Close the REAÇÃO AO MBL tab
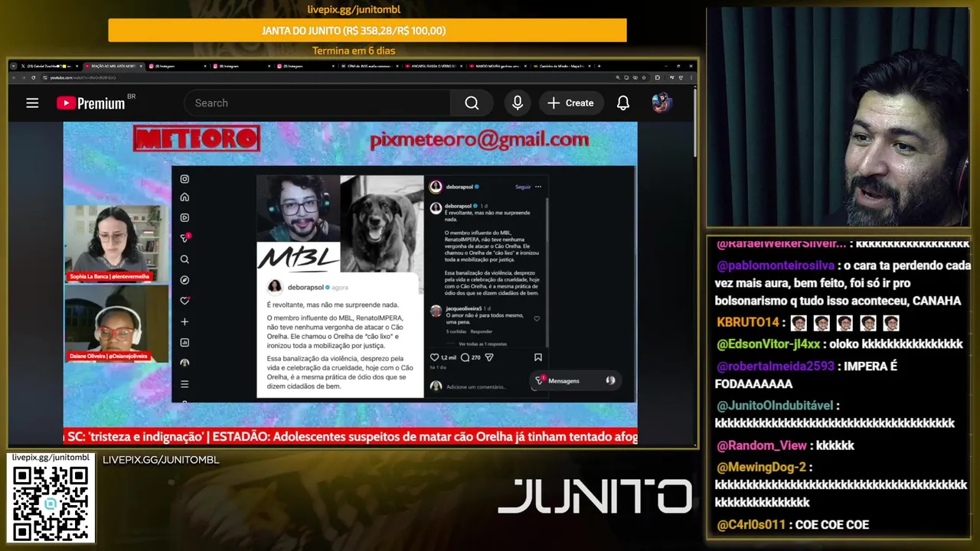980x551 pixels. 141,66
